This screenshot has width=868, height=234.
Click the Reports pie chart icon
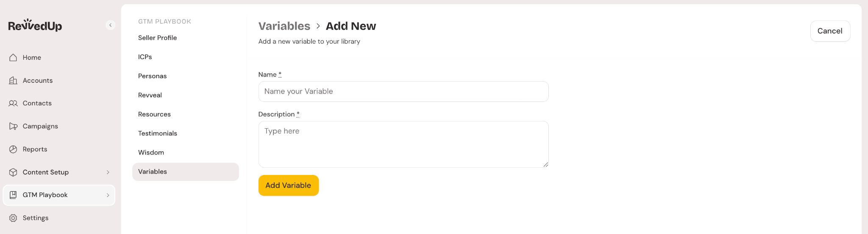[x=13, y=149]
